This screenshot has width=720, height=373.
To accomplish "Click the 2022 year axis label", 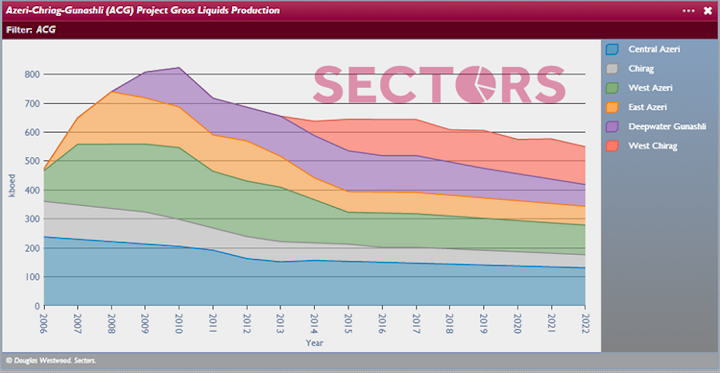I will [585, 323].
